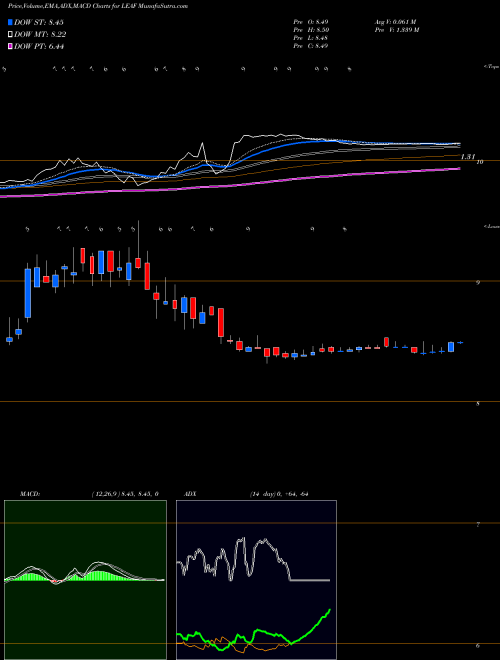Click the price axis label 9
Image resolution: width=500 pixels, height=660 pixels.
point(478,283)
